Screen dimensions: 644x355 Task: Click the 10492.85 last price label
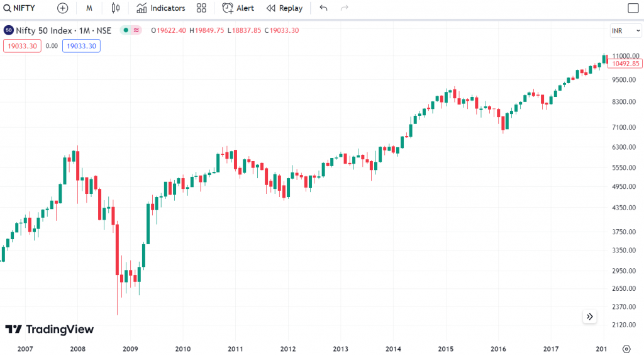click(x=625, y=64)
